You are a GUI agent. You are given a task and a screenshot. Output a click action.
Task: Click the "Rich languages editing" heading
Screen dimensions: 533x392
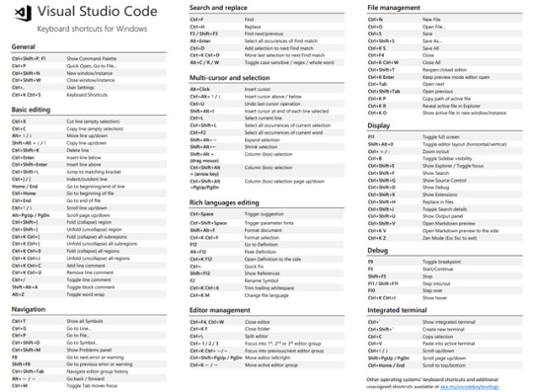224,202
